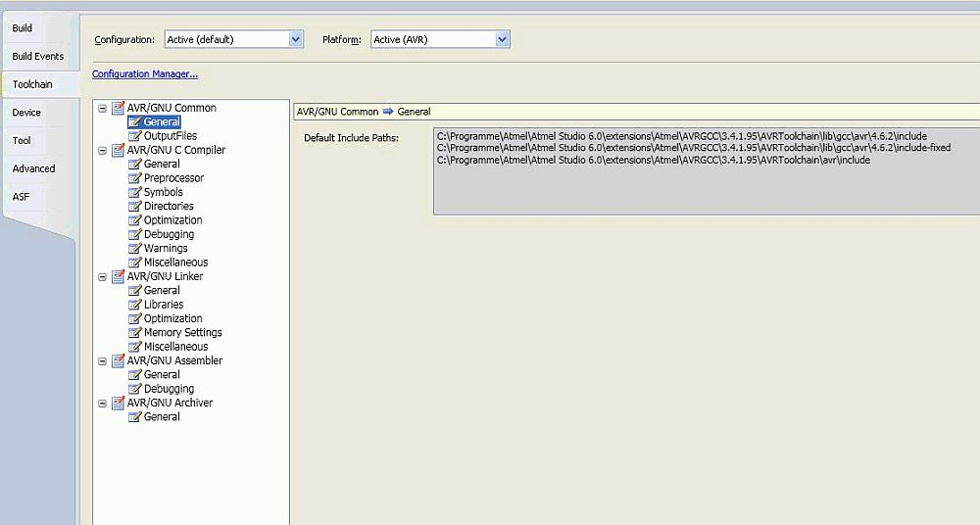Click the Linker Optimization icon
980x525 pixels.
coord(134,318)
